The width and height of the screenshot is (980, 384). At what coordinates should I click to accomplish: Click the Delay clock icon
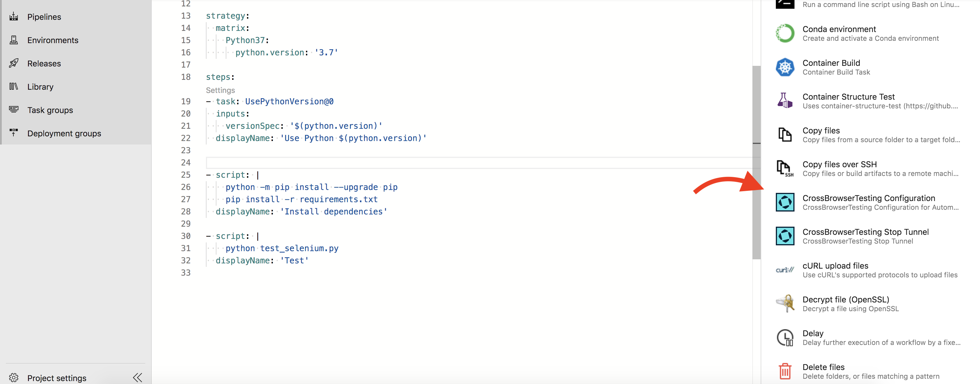[785, 338]
